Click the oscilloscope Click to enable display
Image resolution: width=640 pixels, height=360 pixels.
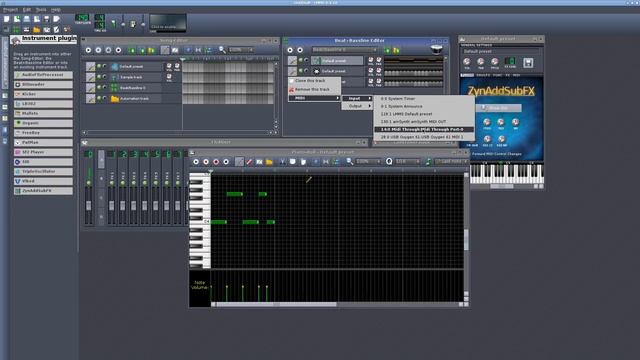click(168, 23)
